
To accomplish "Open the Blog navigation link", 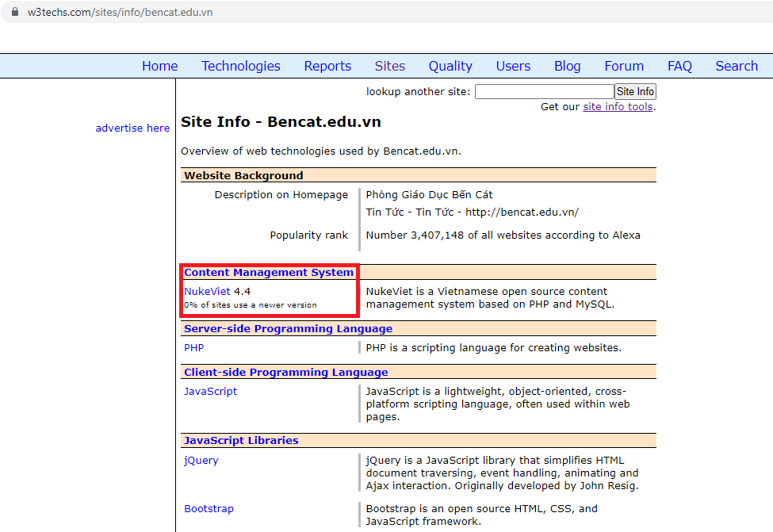I will pyautogui.click(x=567, y=66).
